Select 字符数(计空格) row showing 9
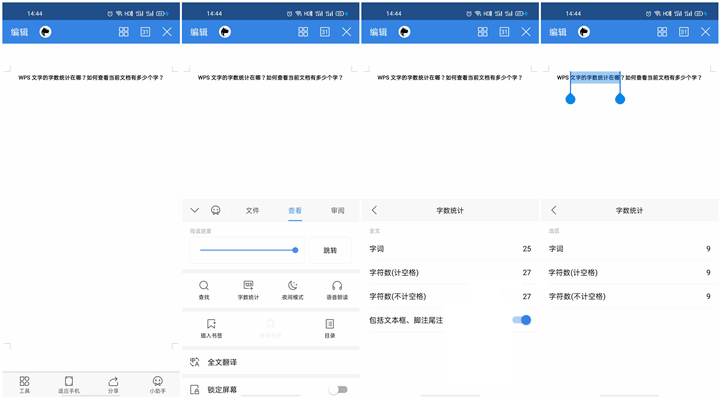The height and width of the screenshot is (398, 720). pyautogui.click(x=630, y=273)
